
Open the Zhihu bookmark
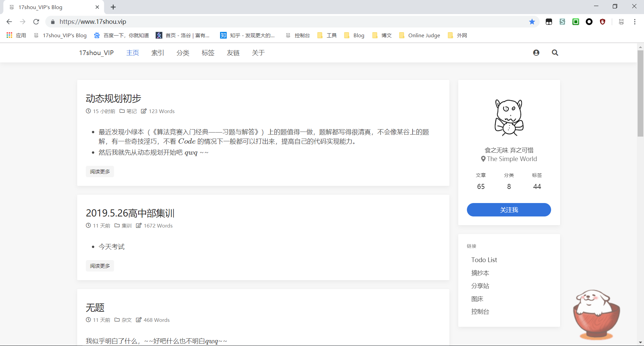click(x=248, y=35)
